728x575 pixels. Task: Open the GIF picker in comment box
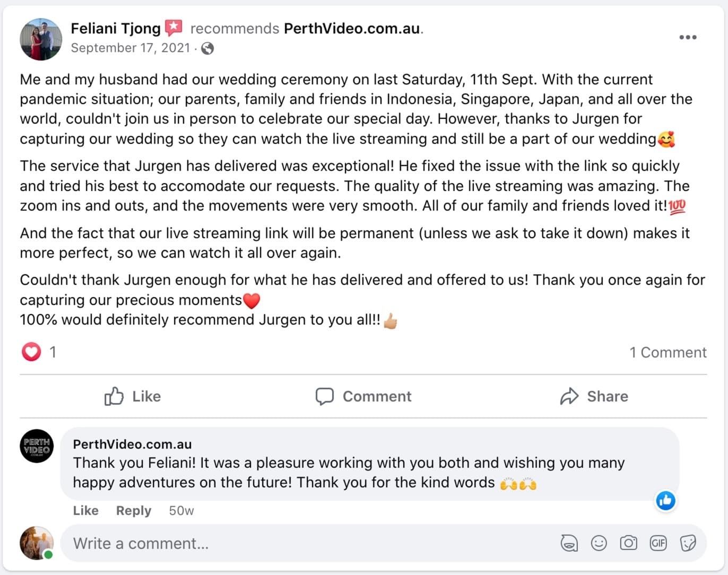[658, 543]
